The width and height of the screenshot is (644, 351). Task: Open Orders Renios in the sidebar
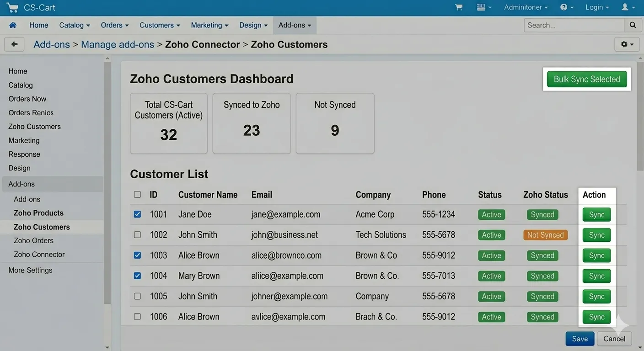point(31,113)
